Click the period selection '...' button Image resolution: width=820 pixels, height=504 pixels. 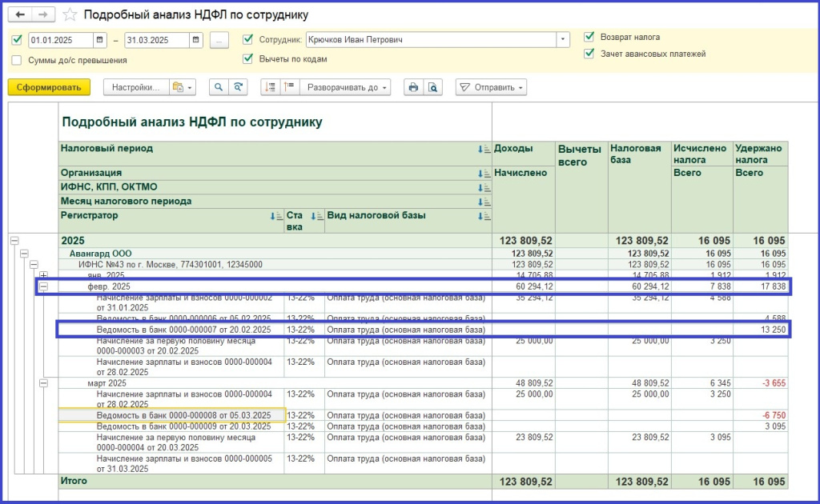tap(220, 40)
